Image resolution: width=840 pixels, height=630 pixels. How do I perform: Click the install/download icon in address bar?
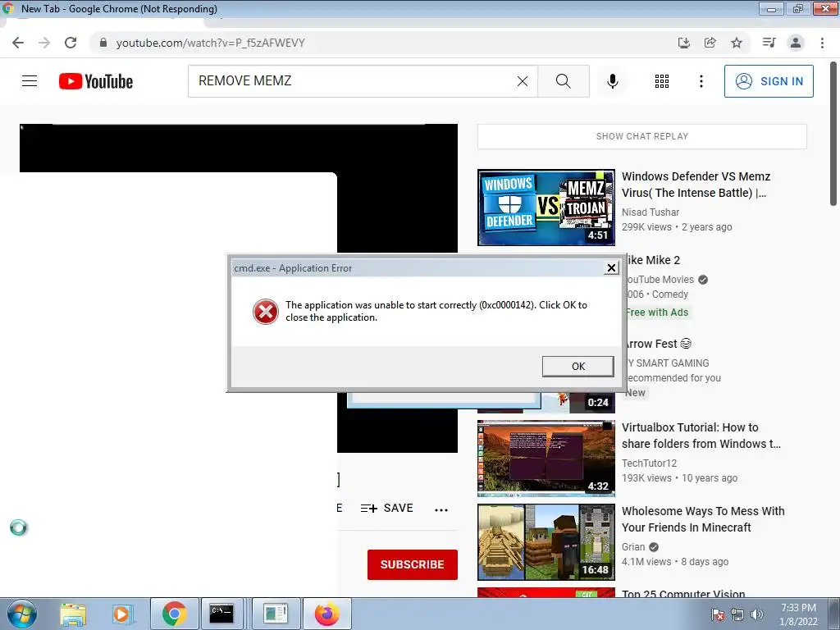click(683, 43)
